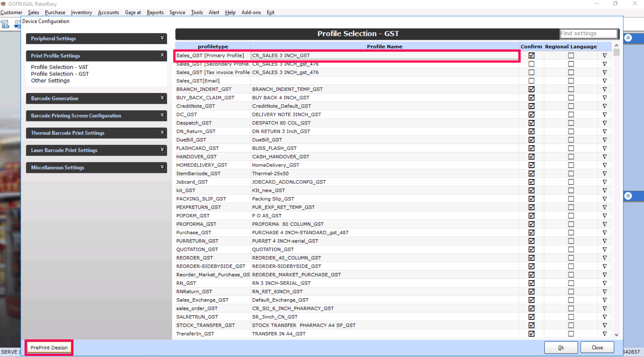
Task: Enable Confirm for Sales_GST Secondary Profile
Action: click(532, 64)
